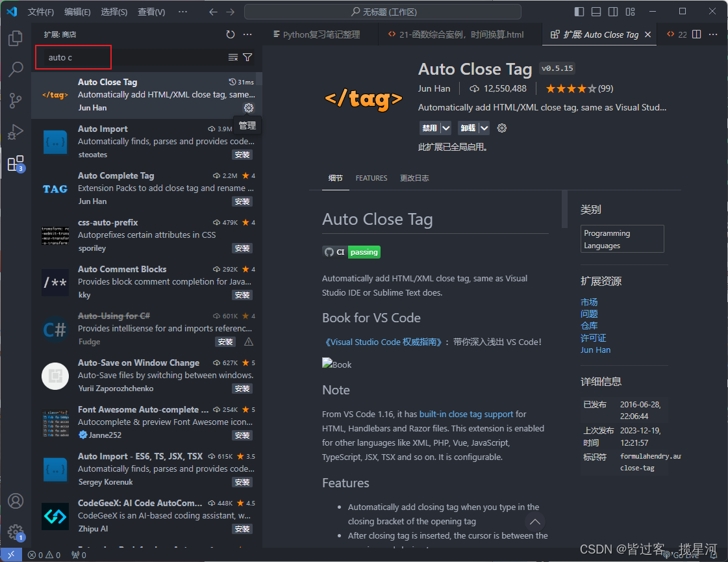
Task: Expand the hidden menus ellipsis in menu bar
Action: click(x=183, y=12)
